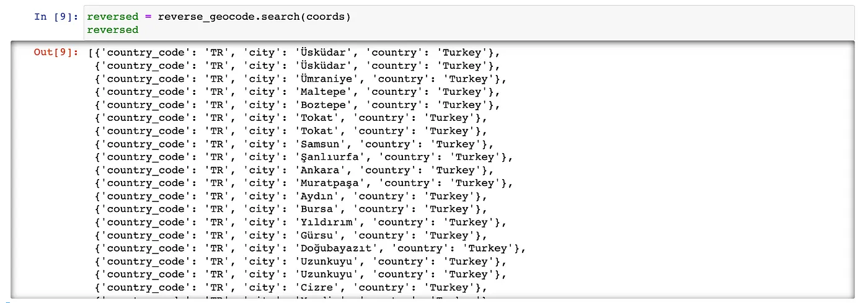Click the 'Ankara' result entry

319,170
